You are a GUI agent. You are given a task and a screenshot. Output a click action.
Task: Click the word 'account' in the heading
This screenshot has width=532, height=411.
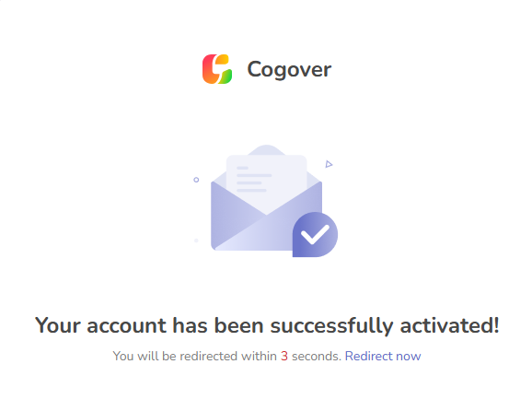(126, 325)
